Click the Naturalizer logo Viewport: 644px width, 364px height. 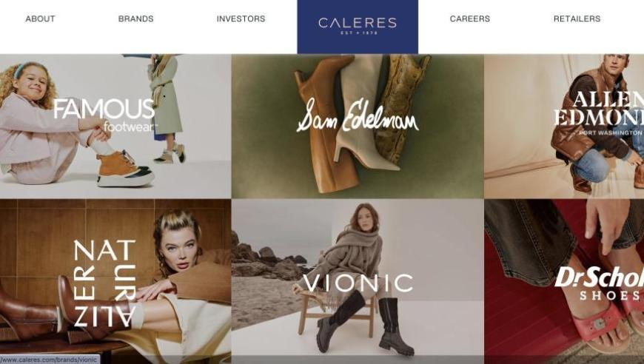(x=104, y=283)
